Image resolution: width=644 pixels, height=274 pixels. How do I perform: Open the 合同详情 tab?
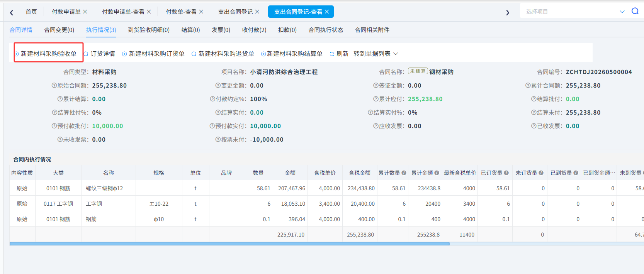pos(21,30)
